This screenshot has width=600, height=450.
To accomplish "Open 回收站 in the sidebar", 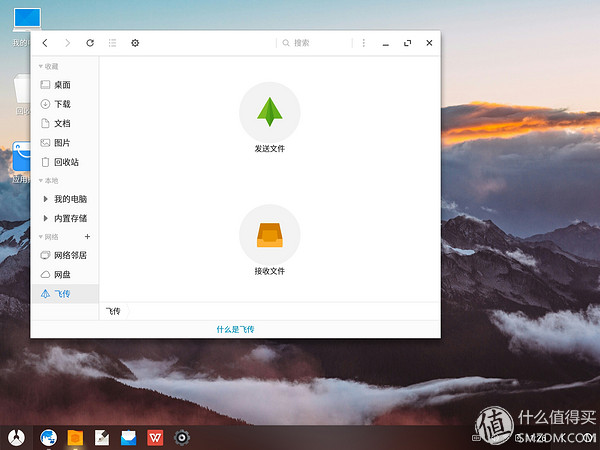I will pos(65,162).
